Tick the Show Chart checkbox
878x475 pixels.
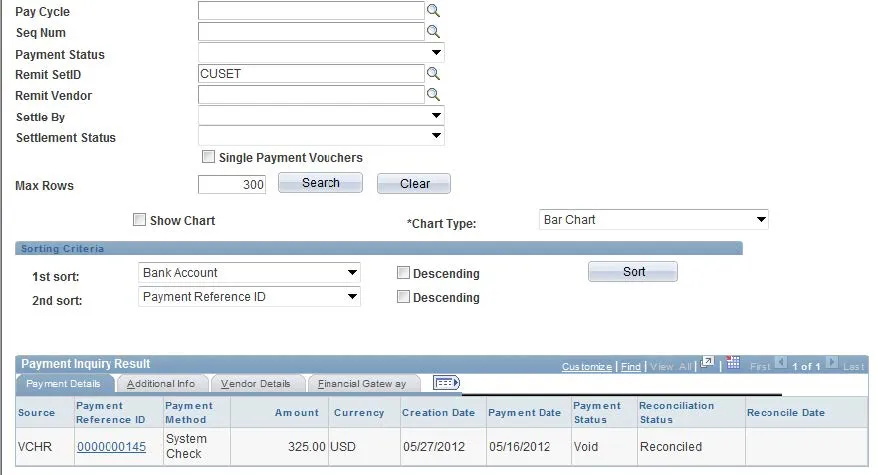tap(139, 220)
